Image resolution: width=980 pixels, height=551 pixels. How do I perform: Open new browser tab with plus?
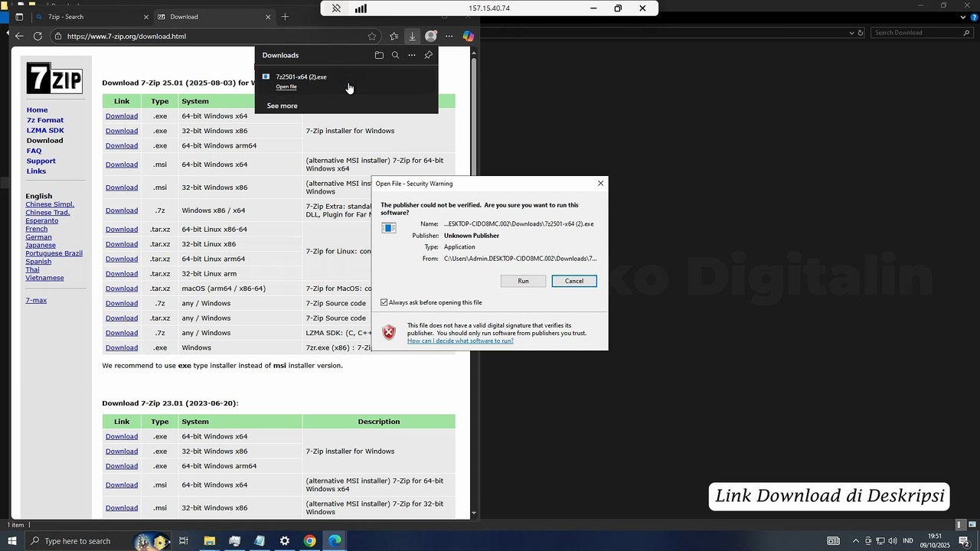pyautogui.click(x=285, y=17)
